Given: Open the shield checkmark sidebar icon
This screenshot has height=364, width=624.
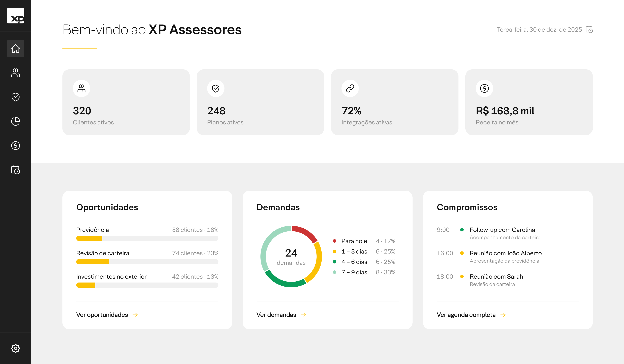Looking at the screenshot, I should click(x=16, y=97).
